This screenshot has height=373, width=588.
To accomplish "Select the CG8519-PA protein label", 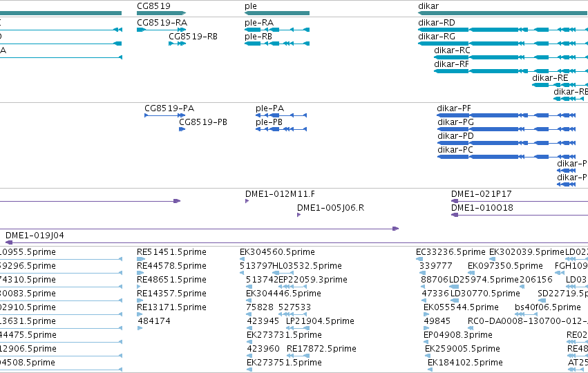I will 169,108.
